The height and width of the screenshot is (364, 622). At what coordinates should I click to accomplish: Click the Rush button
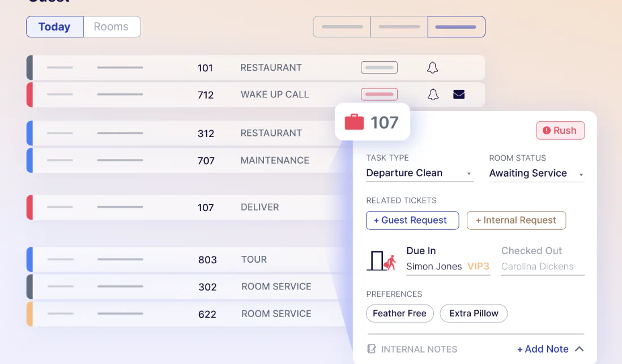[560, 130]
